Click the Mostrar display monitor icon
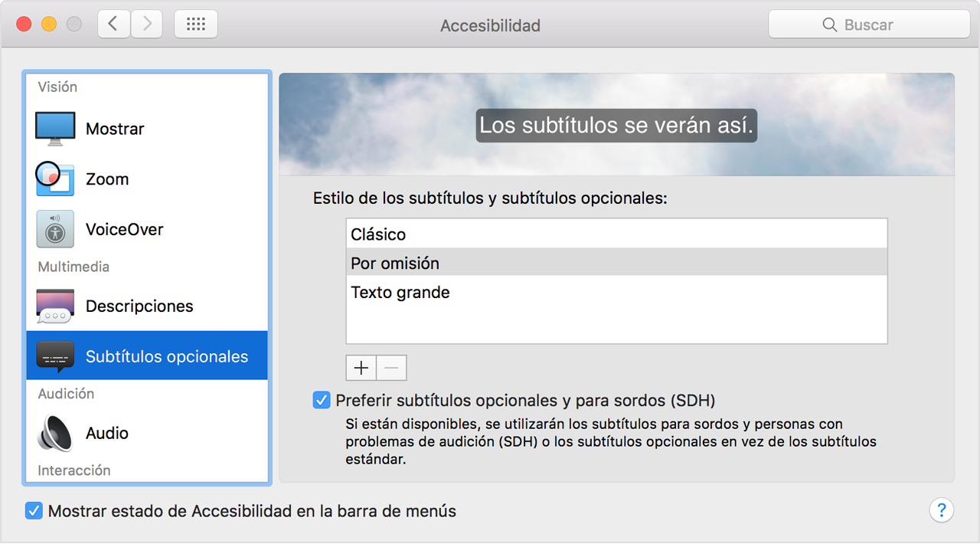The height and width of the screenshot is (544, 980). pos(55,129)
